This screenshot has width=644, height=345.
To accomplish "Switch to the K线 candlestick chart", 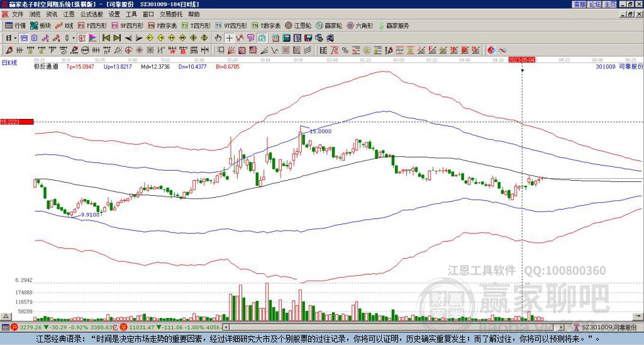I will point(64,25).
